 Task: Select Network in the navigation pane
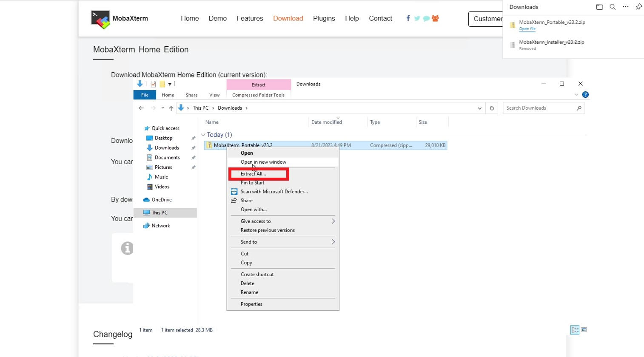(161, 226)
